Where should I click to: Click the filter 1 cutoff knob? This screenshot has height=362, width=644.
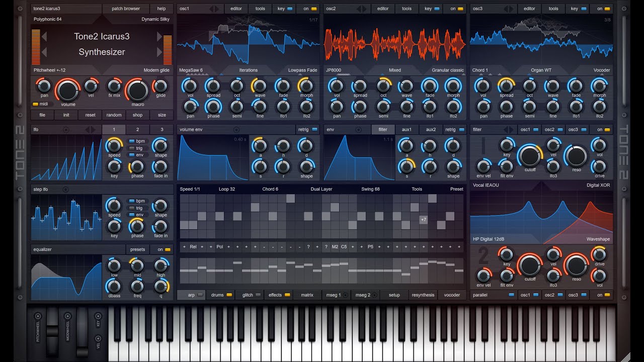click(x=530, y=156)
